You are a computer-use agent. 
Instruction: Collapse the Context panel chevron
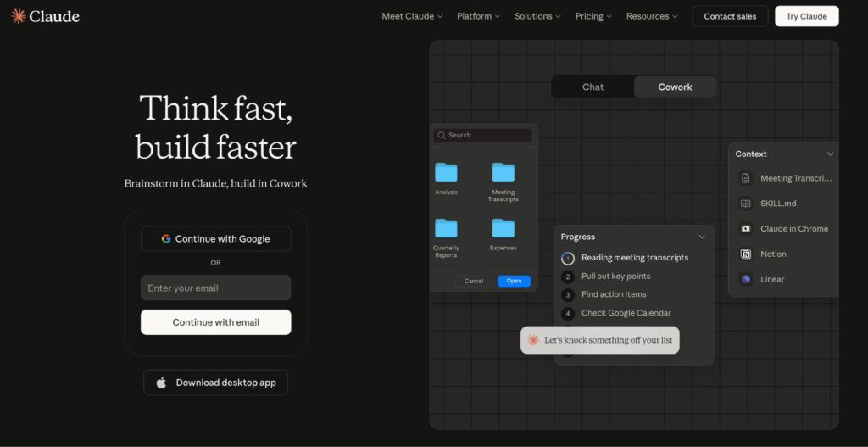click(x=830, y=154)
